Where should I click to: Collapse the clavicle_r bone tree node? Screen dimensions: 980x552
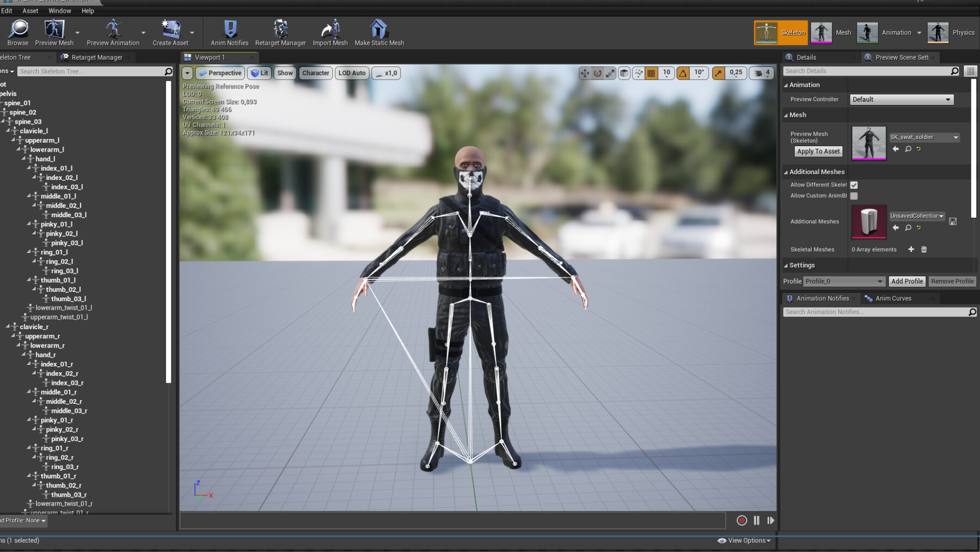pyautogui.click(x=8, y=327)
